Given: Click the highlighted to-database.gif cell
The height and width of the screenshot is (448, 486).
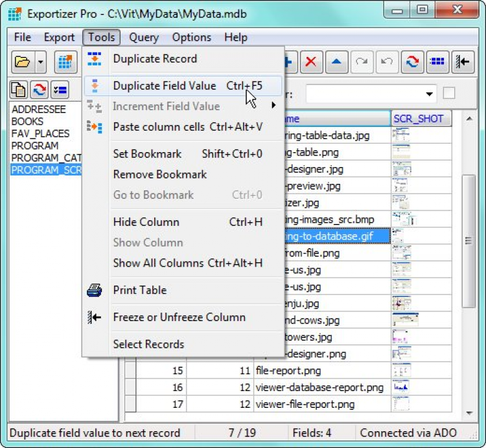Looking at the screenshot, I should coord(337,236).
